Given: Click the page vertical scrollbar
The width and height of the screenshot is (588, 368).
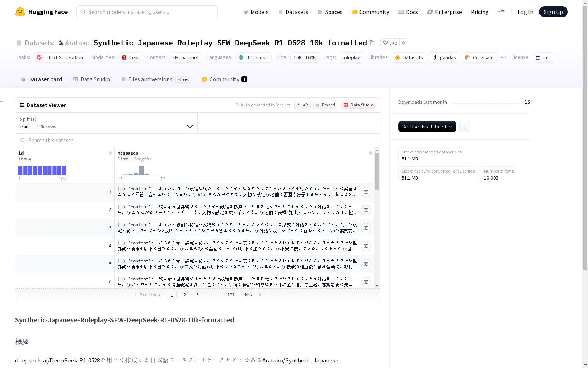Looking at the screenshot, I should click(x=585, y=138).
